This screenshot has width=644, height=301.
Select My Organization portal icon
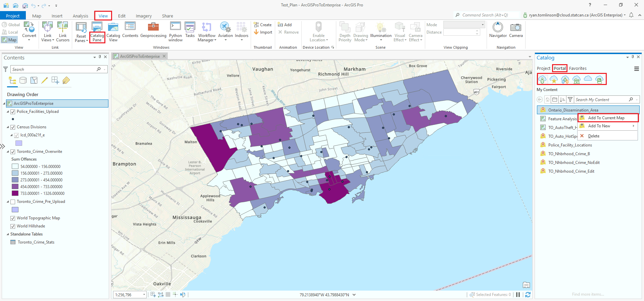point(577,79)
